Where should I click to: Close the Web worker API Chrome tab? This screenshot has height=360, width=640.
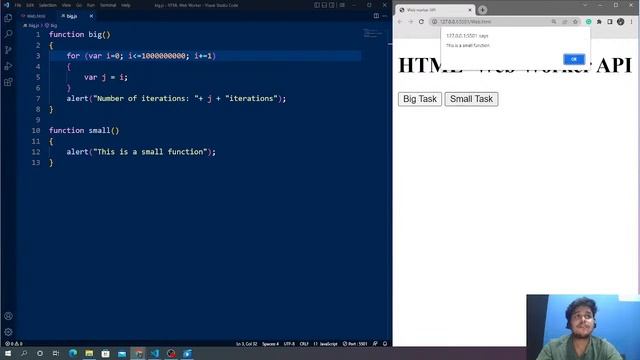[x=470, y=10]
